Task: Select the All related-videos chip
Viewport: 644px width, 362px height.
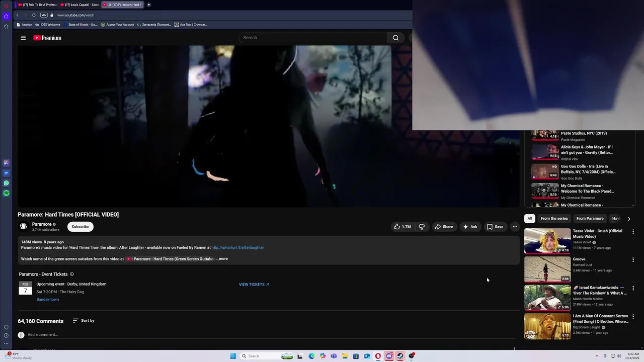Action: [529, 219]
